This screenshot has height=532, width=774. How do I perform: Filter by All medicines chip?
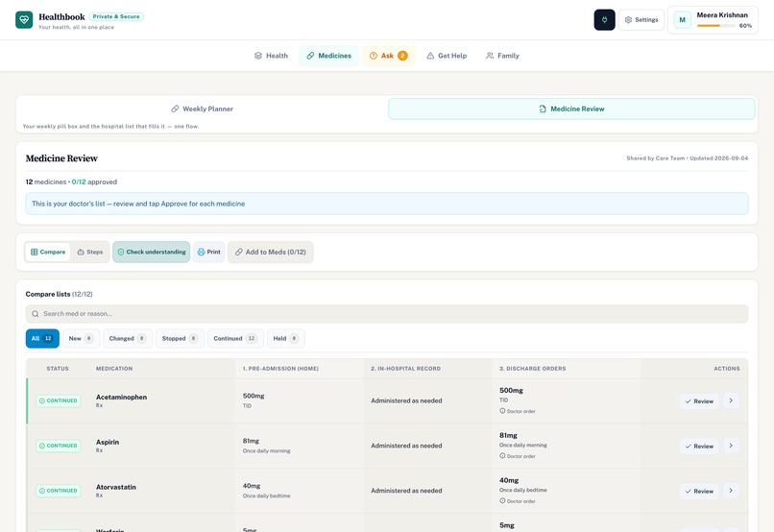[x=42, y=339]
